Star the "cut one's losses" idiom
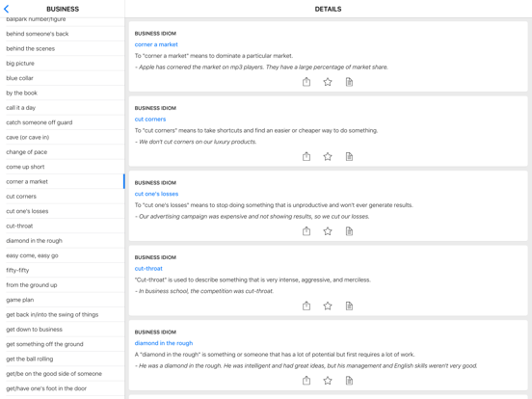 [x=328, y=231]
